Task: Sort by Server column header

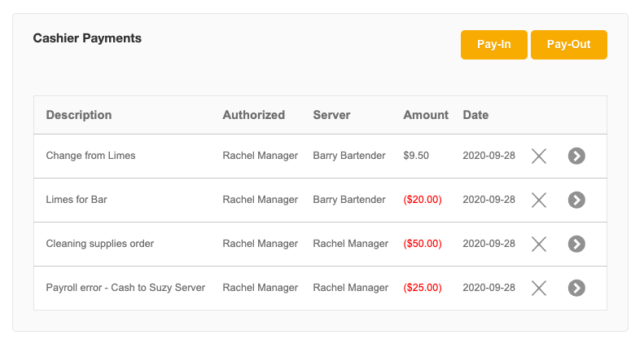Action: point(331,115)
